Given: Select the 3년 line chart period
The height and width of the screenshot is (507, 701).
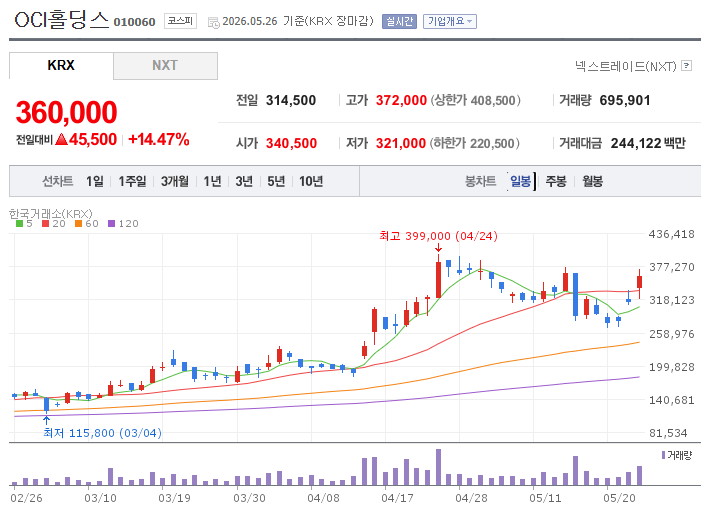Looking at the screenshot, I should 244,181.
